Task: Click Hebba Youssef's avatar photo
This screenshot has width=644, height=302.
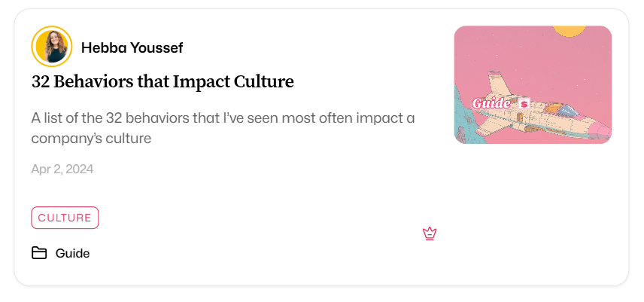Action: pyautogui.click(x=52, y=46)
